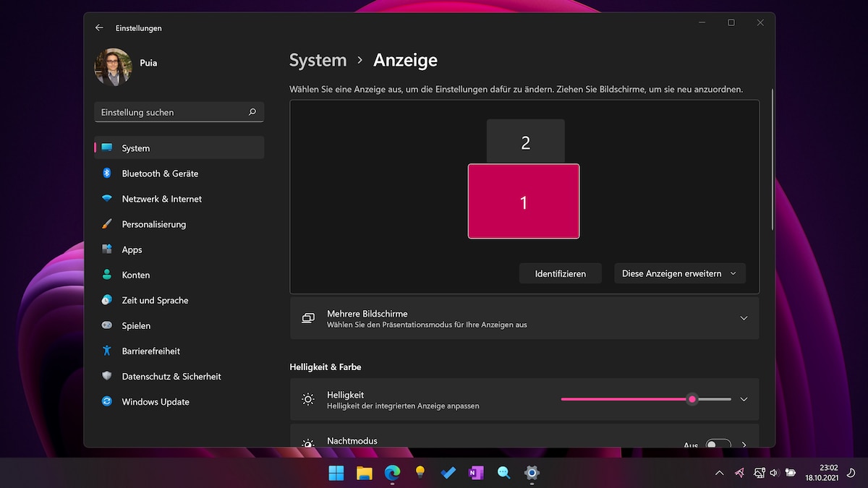Open OneNote from the taskbar
This screenshot has height=488, width=868.
pyautogui.click(x=475, y=473)
